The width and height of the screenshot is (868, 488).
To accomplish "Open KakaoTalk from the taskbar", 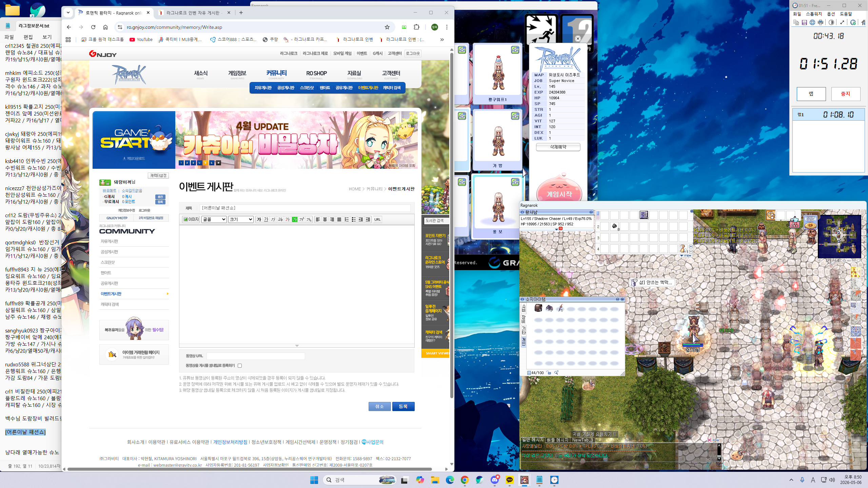I will coord(510,480).
